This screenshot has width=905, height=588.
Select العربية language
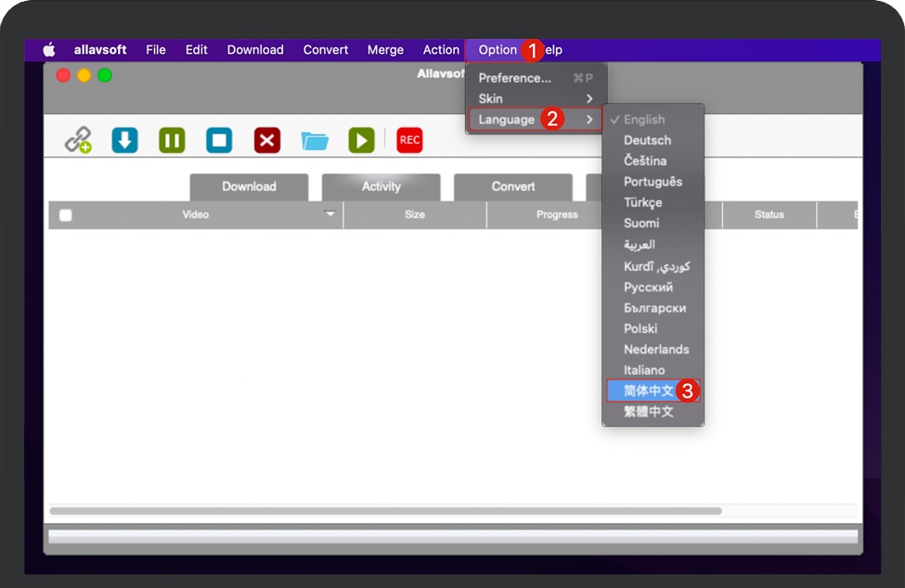[653, 245]
